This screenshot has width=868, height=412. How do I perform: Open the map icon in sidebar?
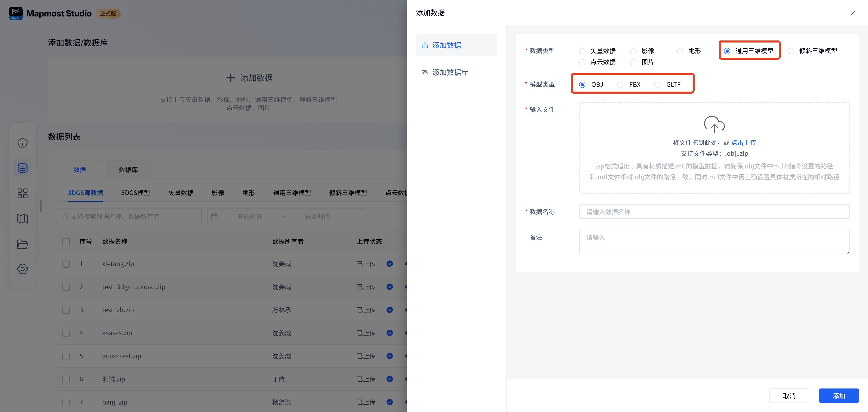[x=22, y=218]
